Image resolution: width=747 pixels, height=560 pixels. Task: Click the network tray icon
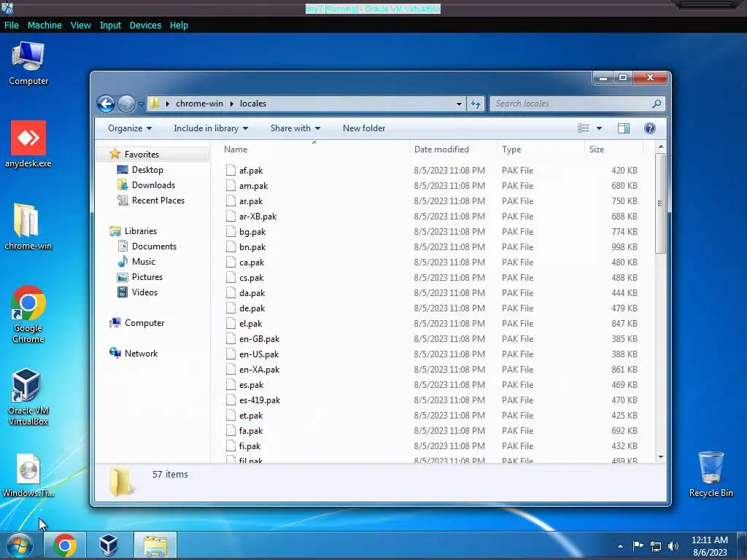(656, 545)
